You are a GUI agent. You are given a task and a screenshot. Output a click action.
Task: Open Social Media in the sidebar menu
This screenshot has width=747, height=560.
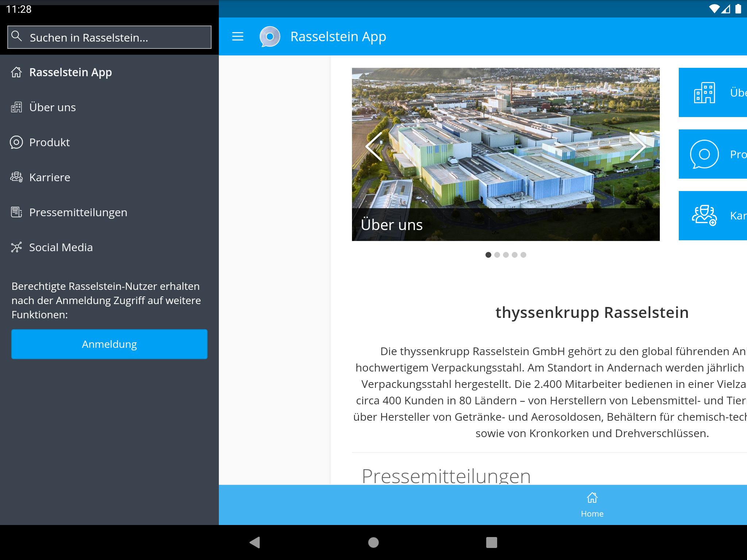click(x=109, y=247)
